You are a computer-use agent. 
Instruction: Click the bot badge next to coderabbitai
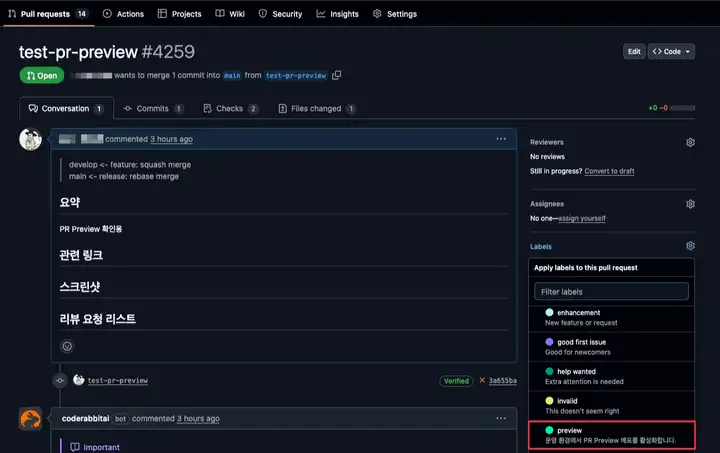(120, 419)
